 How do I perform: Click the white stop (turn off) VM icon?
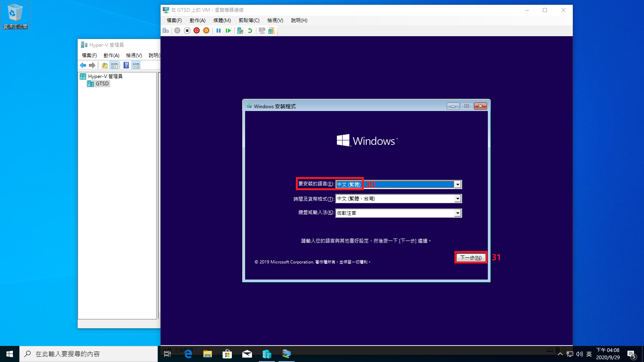coord(187,31)
